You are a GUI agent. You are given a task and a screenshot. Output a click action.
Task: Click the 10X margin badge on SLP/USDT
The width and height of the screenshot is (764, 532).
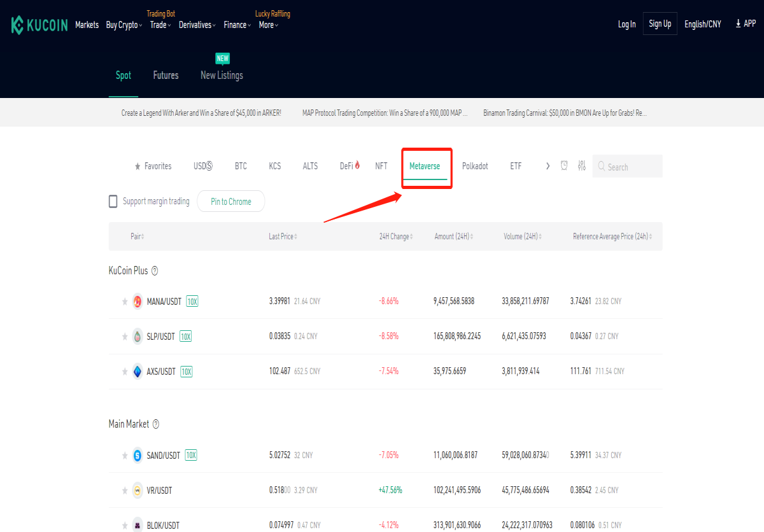pos(185,337)
